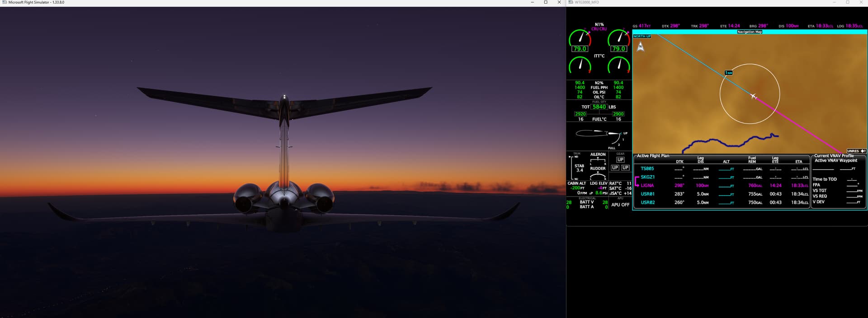The width and height of the screenshot is (868, 318).
Task: Select the LIGNA waypoint in flight plan
Action: (647, 186)
